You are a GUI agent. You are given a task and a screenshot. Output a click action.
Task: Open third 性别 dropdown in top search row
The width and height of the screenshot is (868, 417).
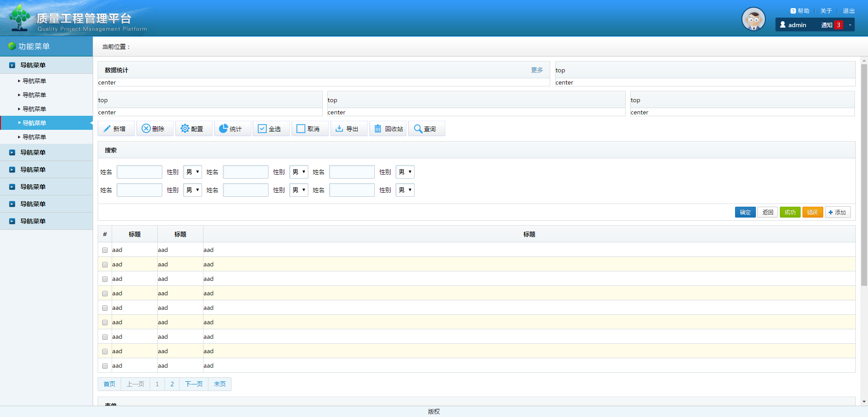(405, 172)
